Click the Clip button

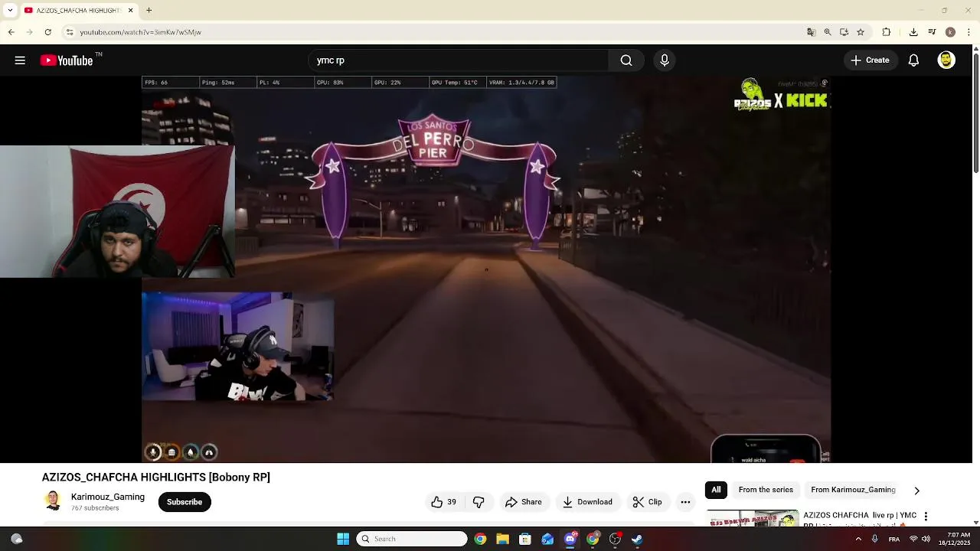click(648, 502)
